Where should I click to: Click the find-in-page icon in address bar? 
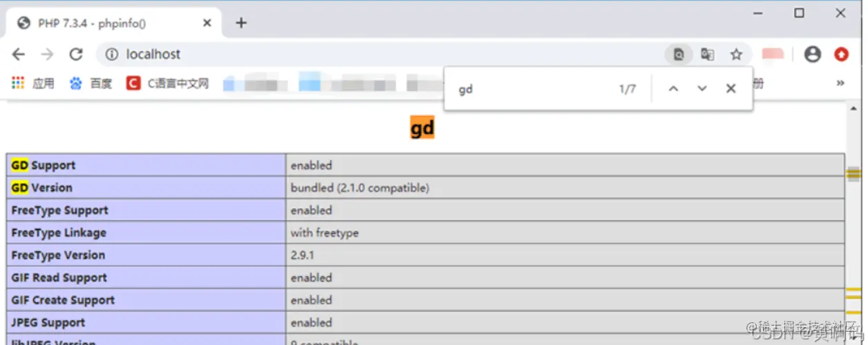point(679,55)
